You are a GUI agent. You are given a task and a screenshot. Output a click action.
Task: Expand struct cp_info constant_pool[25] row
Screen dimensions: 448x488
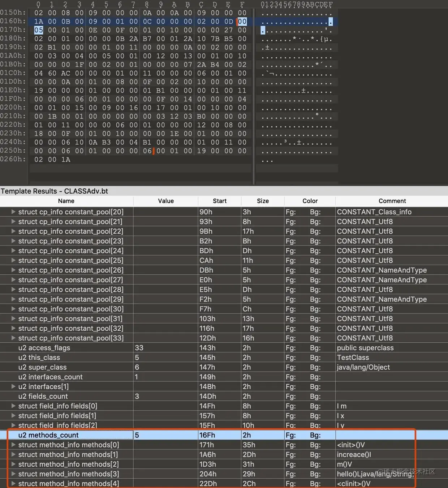click(x=13, y=260)
